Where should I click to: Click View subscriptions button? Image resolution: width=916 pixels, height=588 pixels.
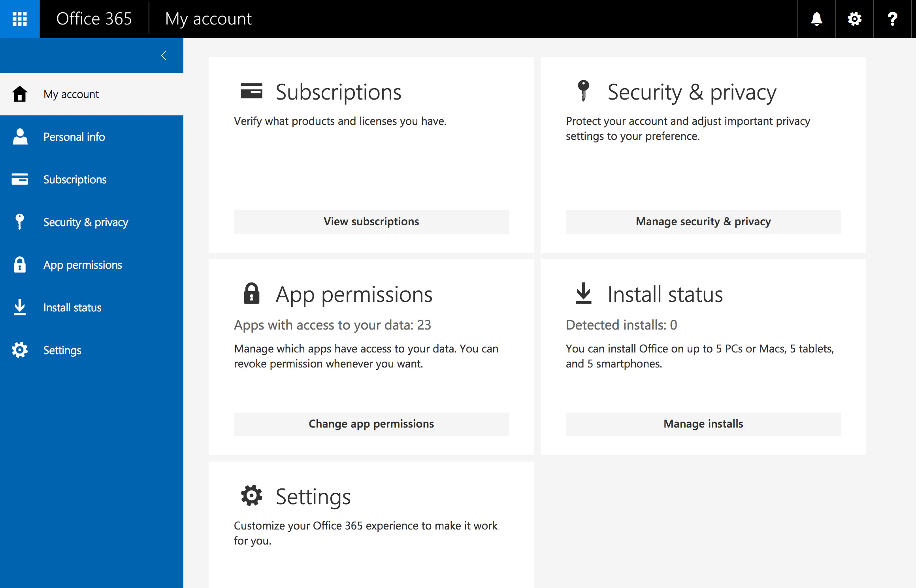coord(371,222)
